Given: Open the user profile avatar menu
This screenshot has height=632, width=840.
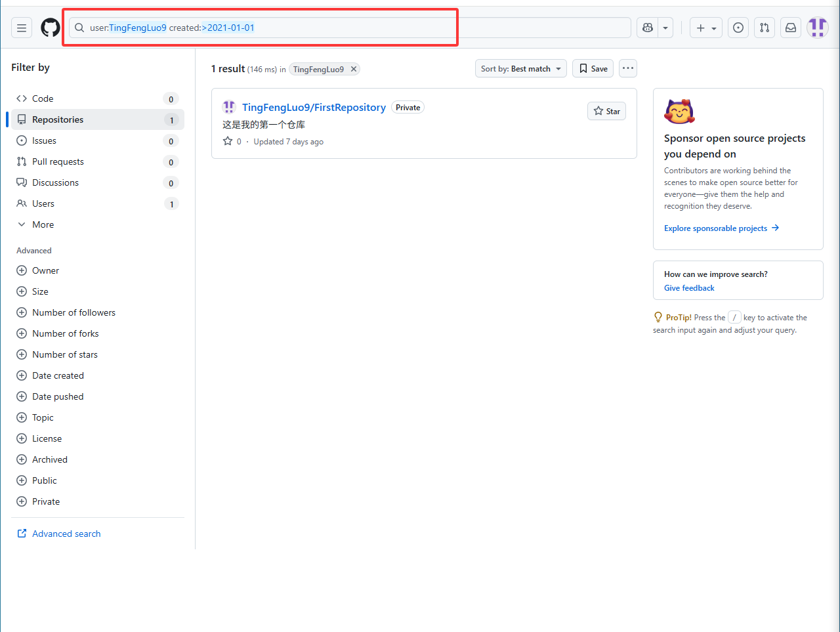Looking at the screenshot, I should (817, 28).
